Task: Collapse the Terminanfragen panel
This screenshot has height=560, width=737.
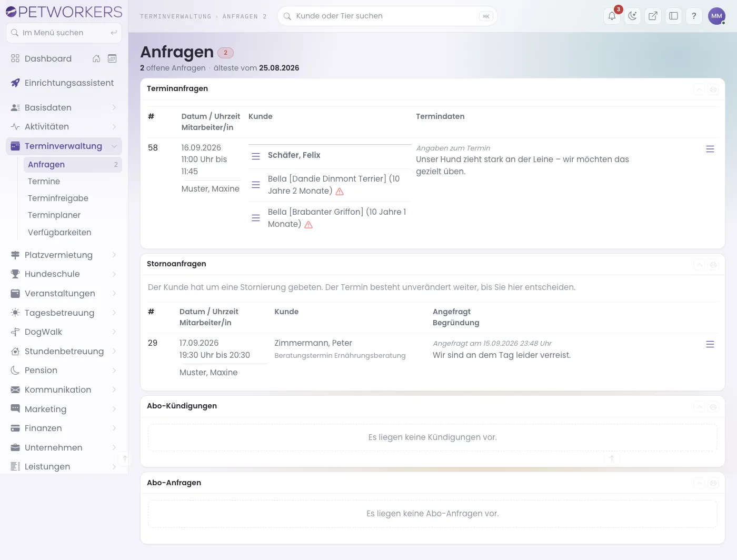Action: tap(699, 89)
